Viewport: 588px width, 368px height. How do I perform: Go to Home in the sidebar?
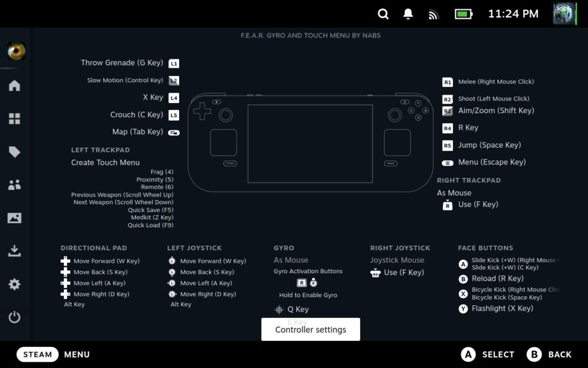point(14,85)
